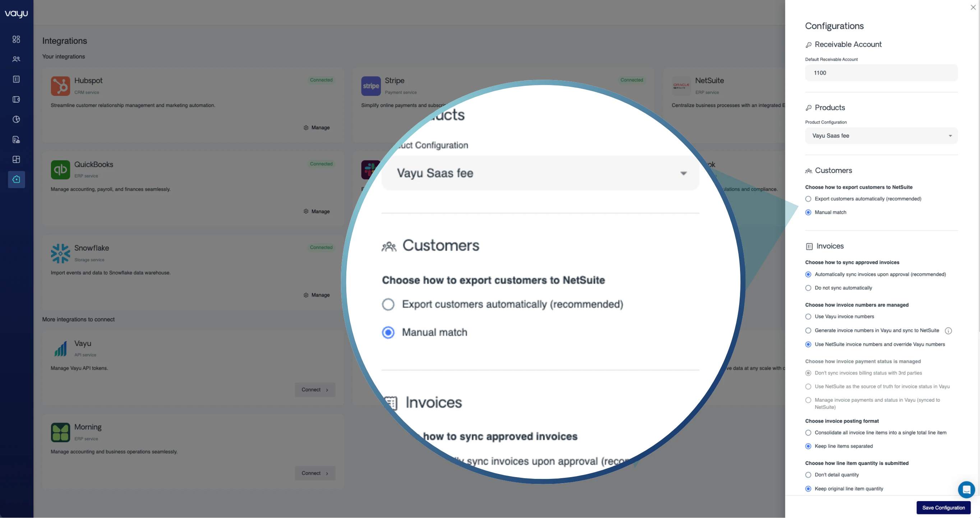Manage the Hubspot integration

point(316,128)
